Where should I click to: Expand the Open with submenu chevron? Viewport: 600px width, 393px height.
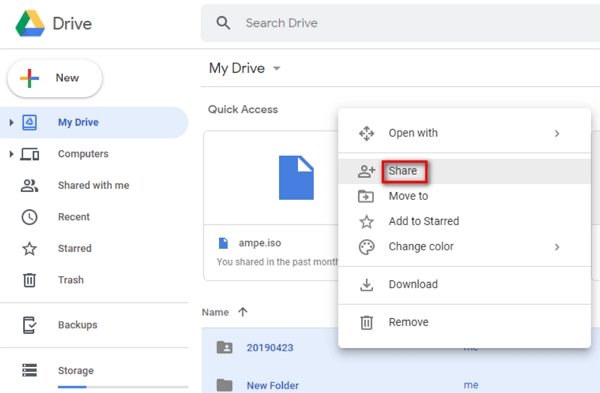pyautogui.click(x=557, y=133)
